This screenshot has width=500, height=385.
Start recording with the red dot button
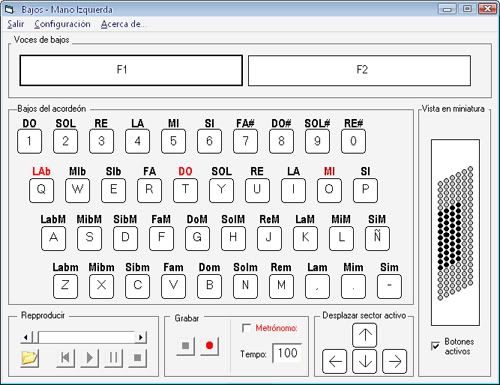pyautogui.click(x=210, y=346)
